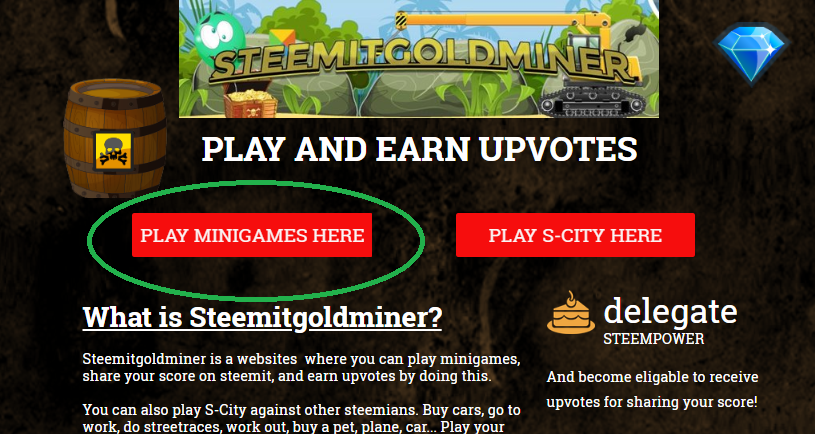Click the PLAY S-CITY HERE button
This screenshot has height=434, width=815.
pos(575,235)
